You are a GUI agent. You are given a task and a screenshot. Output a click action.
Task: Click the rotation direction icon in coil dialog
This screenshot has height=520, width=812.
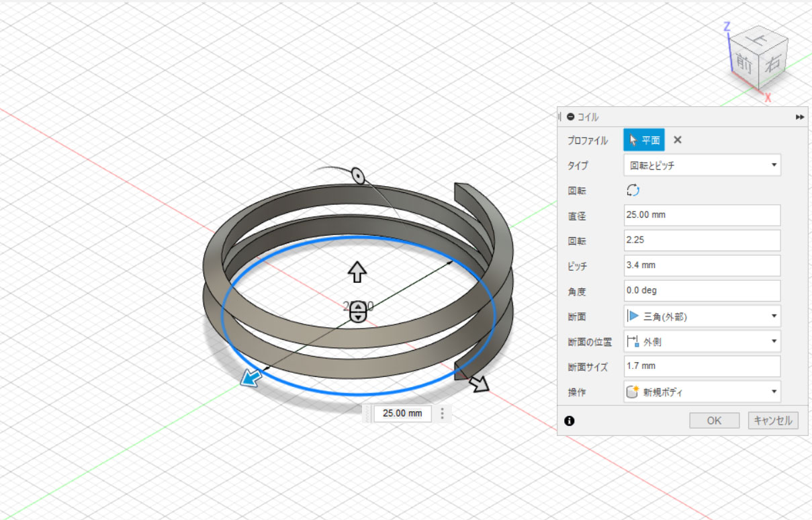(633, 190)
